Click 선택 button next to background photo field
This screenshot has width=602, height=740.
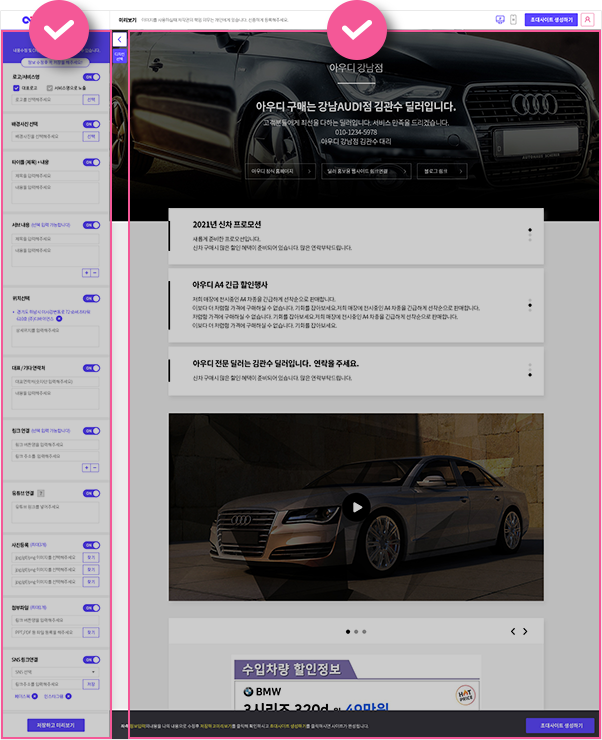coord(91,136)
